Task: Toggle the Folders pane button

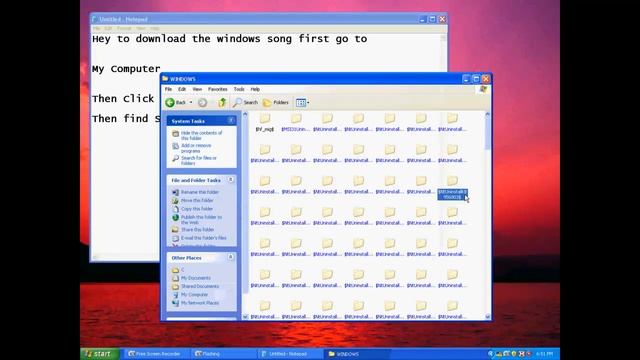Action: click(x=276, y=102)
